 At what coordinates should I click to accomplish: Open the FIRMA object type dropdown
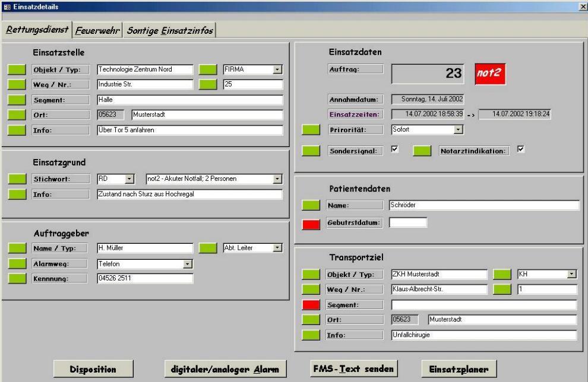pos(277,70)
